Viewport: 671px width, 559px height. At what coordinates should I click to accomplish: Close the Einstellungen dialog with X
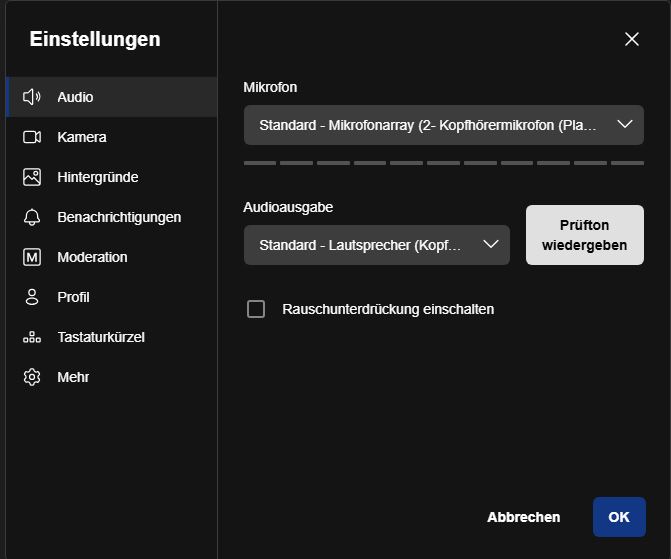point(632,39)
